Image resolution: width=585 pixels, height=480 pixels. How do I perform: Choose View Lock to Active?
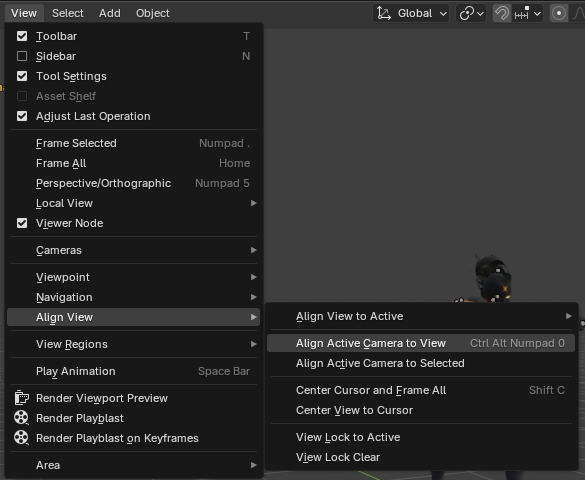point(421,437)
